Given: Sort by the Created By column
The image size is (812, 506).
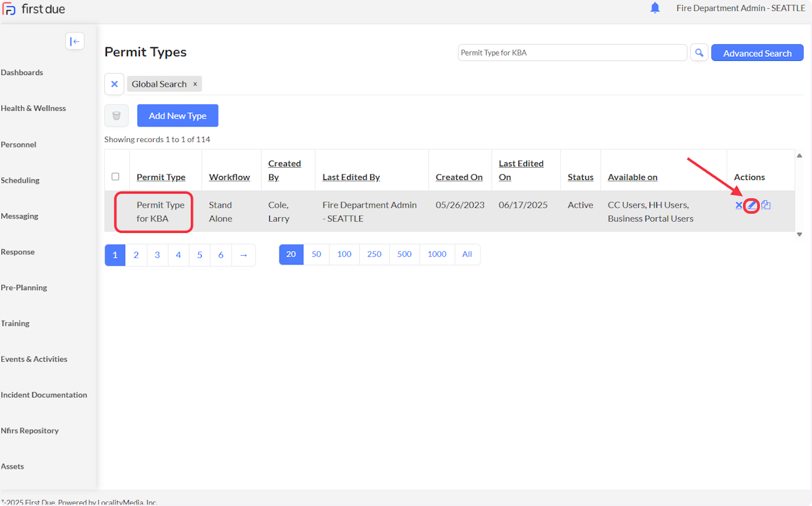Looking at the screenshot, I should click(284, 170).
